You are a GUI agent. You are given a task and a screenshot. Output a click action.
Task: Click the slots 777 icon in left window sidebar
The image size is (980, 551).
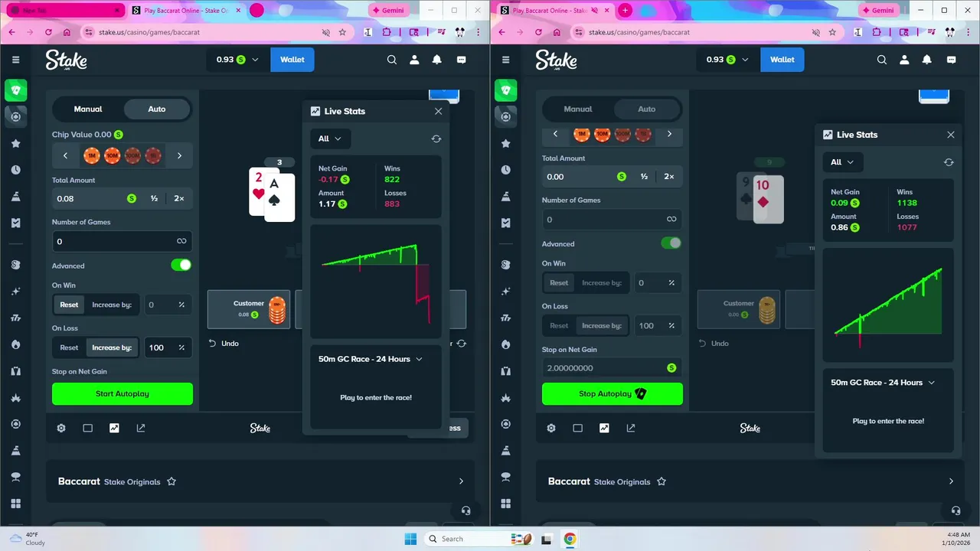(15, 318)
